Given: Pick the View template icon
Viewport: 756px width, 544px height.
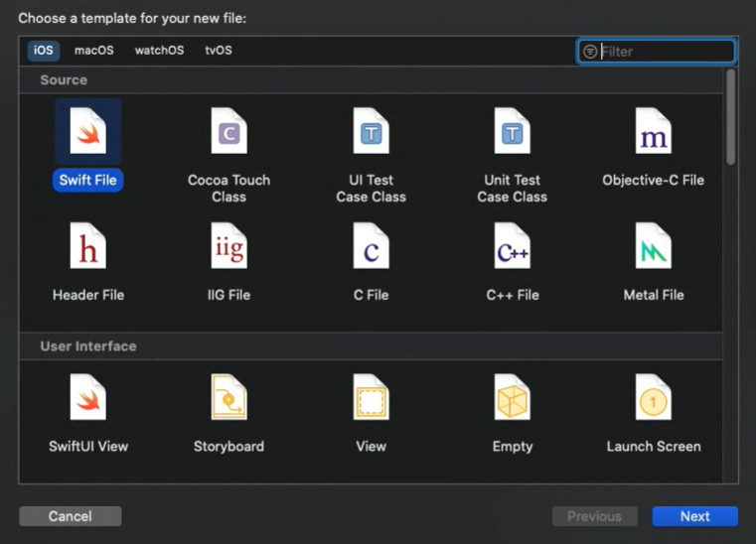Looking at the screenshot, I should click(x=371, y=397).
